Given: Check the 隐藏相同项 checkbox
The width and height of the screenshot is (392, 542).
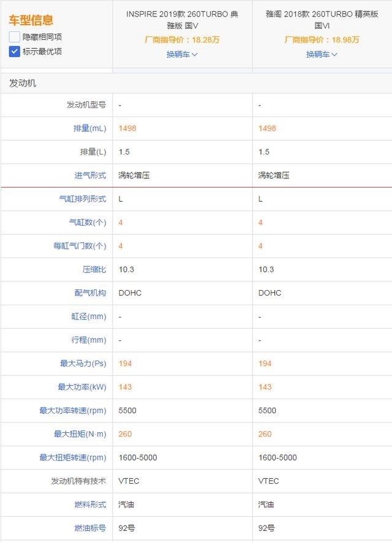Looking at the screenshot, I should [14, 37].
